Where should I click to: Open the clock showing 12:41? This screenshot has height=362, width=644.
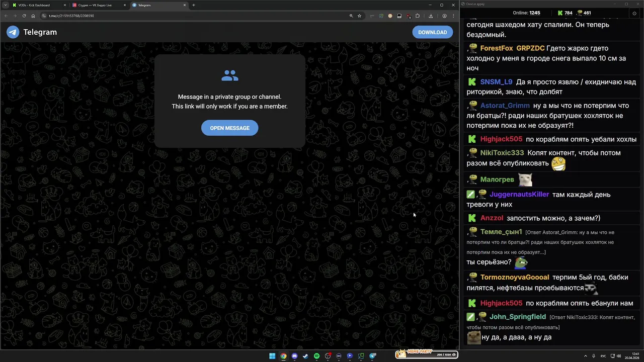(632, 356)
